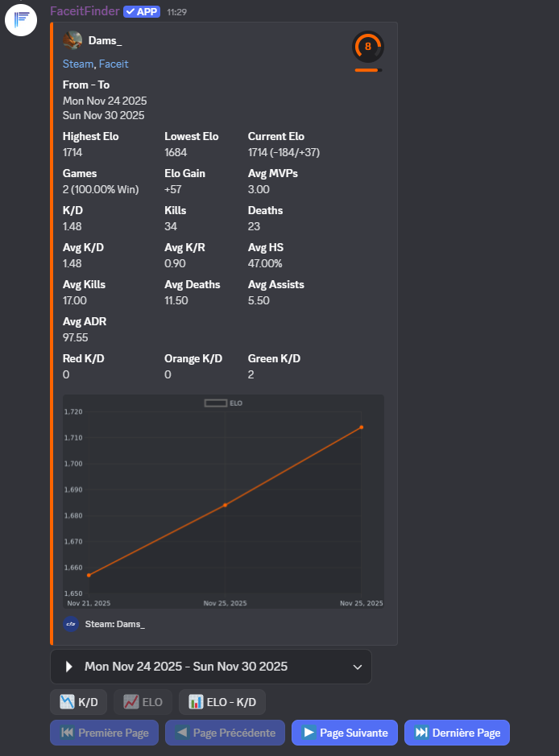This screenshot has width=559, height=756.
Task: Click the orange Elo progress bar
Action: tap(368, 70)
